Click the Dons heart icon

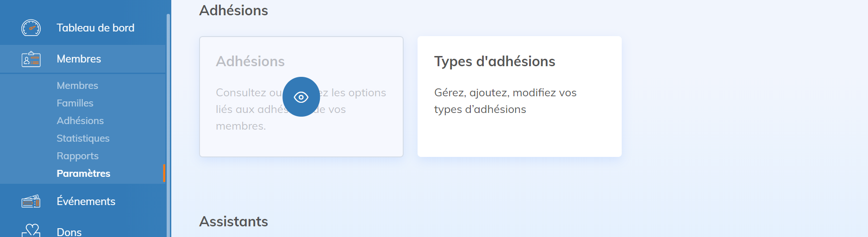(x=31, y=231)
